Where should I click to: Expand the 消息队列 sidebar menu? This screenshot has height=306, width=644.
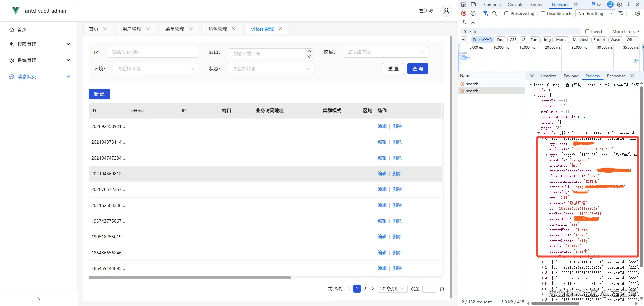point(40,77)
